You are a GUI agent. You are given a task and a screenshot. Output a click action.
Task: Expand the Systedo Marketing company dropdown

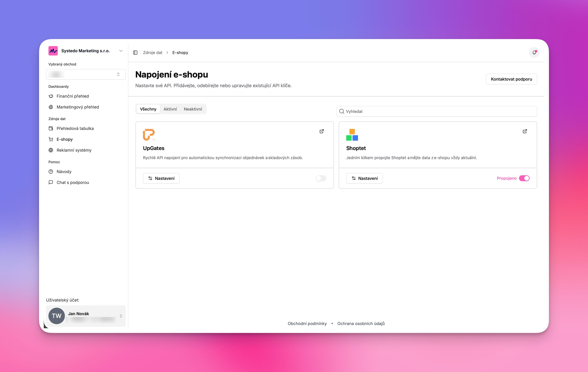point(121,51)
